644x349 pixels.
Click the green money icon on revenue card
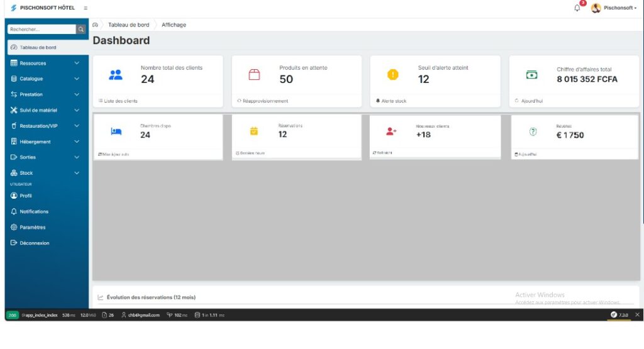coord(531,74)
